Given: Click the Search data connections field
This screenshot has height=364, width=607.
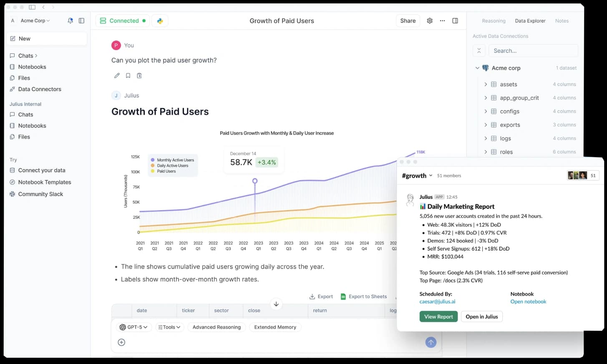Looking at the screenshot, I should [533, 50].
